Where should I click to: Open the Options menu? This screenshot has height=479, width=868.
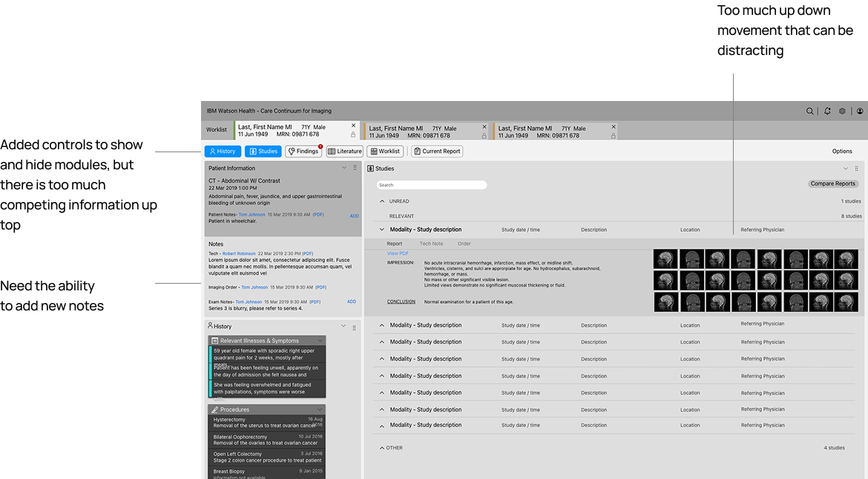[x=842, y=151]
